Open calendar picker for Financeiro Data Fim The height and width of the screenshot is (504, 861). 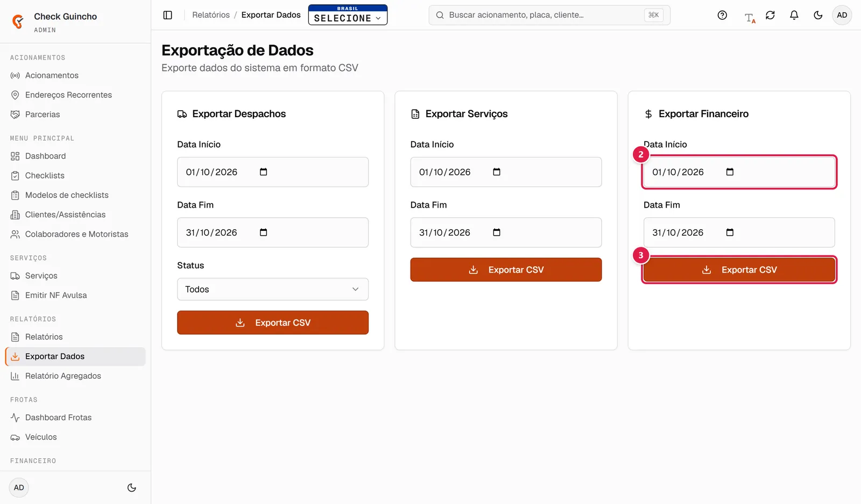coord(730,232)
